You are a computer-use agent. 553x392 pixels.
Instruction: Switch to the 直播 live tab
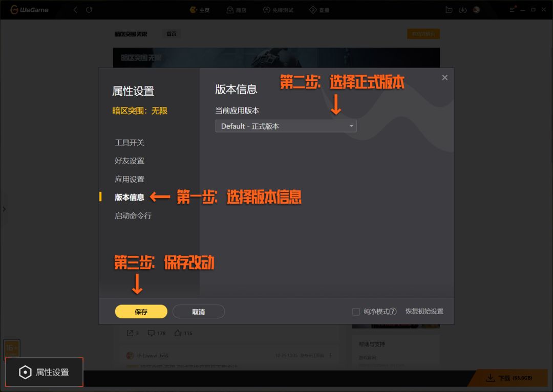[319, 10]
